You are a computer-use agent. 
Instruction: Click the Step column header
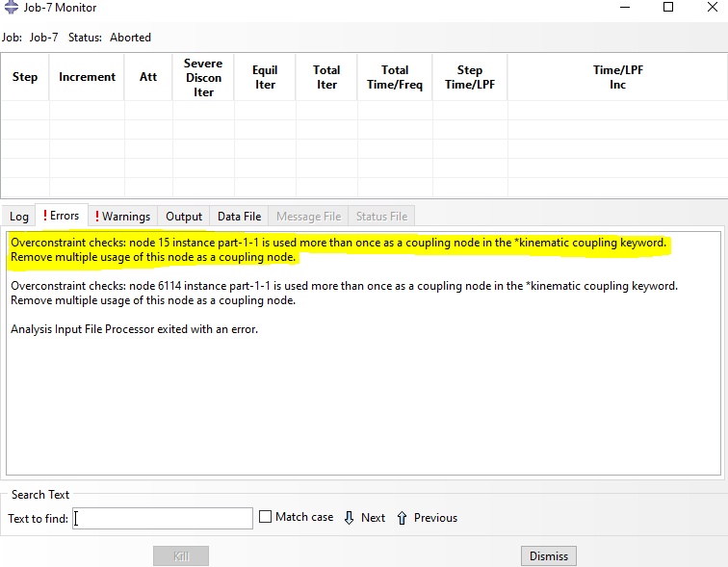[25, 77]
